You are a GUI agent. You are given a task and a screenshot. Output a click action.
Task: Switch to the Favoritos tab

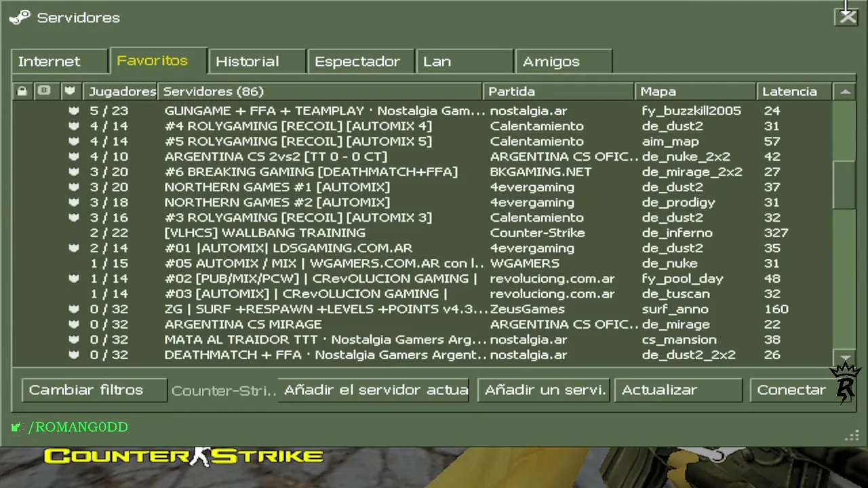click(158, 60)
